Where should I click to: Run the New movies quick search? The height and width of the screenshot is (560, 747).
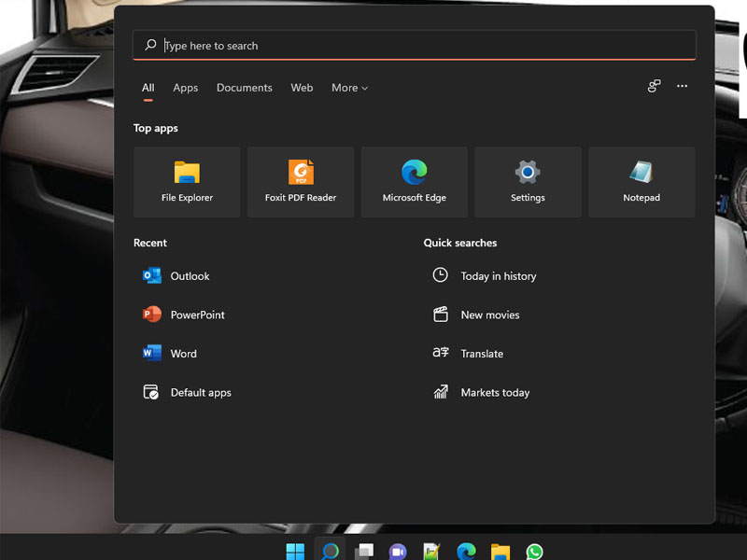[x=476, y=315]
